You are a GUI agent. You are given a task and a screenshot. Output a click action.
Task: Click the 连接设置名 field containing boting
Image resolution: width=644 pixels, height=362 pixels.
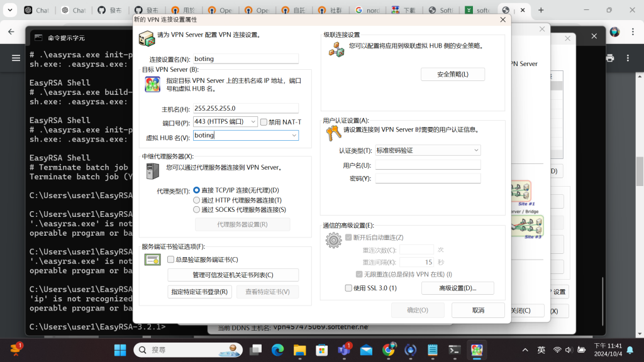point(246,58)
